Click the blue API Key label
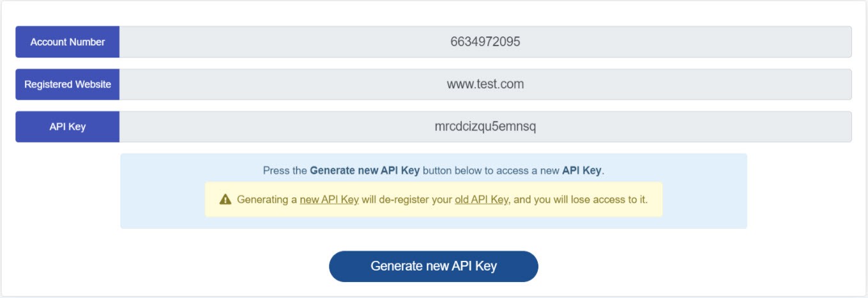868x298 pixels. coord(68,127)
